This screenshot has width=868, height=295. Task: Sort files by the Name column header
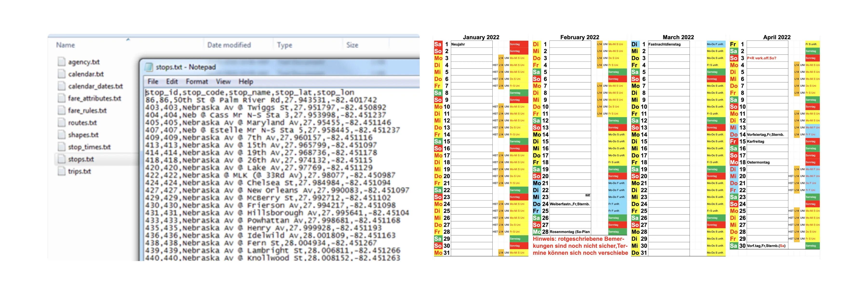coord(65,45)
